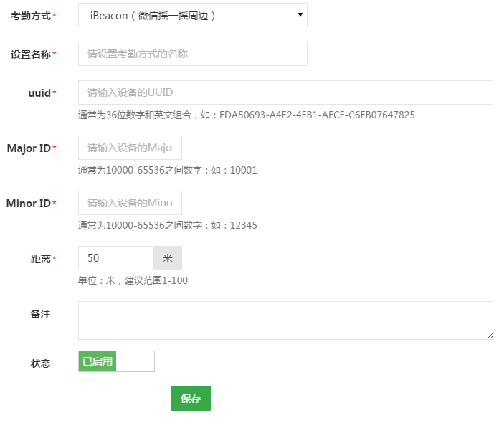
Task: Click the green 保存 button
Action: (x=191, y=399)
